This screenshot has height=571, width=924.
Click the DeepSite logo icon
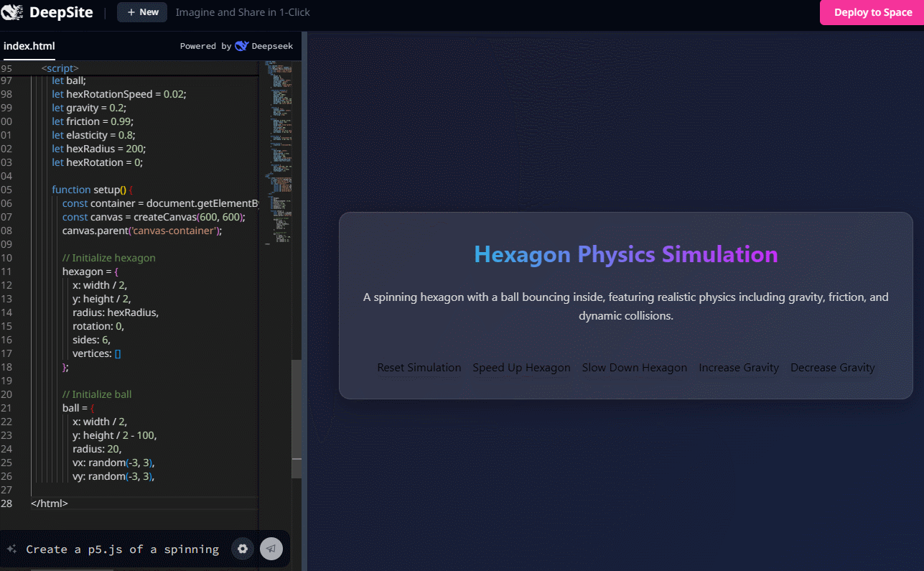tap(13, 12)
